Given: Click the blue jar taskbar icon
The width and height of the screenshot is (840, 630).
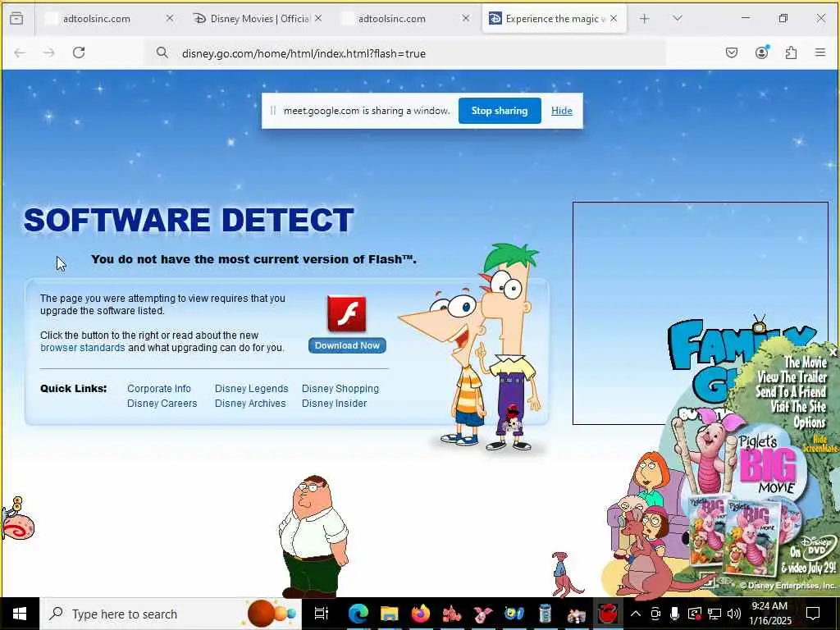Looking at the screenshot, I should click(x=545, y=614).
